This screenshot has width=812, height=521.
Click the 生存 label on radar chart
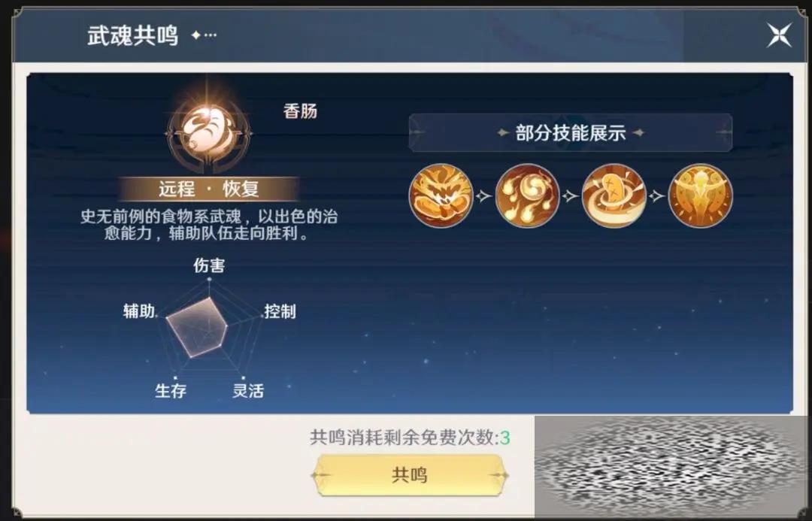pyautogui.click(x=171, y=390)
